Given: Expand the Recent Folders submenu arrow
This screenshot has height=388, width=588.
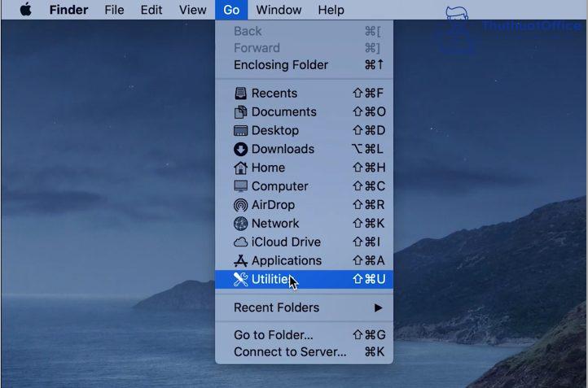Looking at the screenshot, I should click(x=378, y=307).
